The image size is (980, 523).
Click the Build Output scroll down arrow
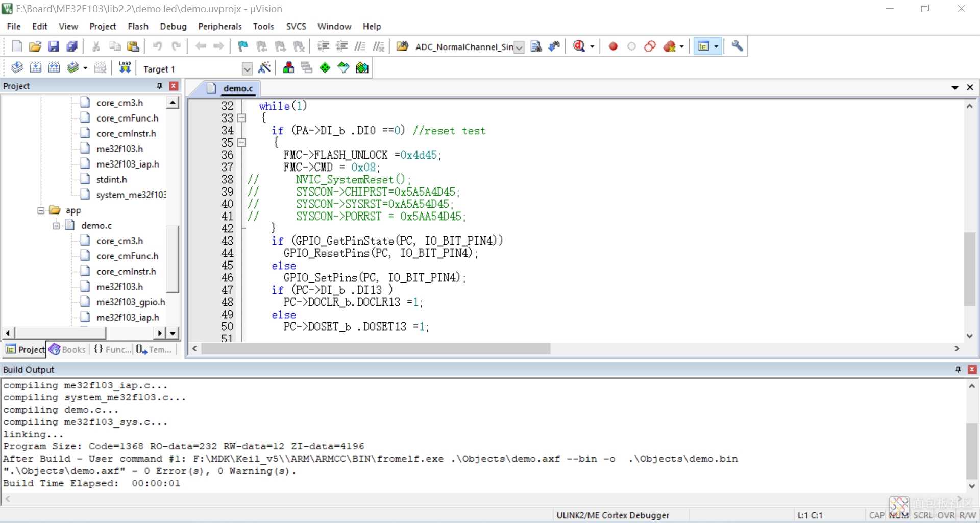coord(972,486)
